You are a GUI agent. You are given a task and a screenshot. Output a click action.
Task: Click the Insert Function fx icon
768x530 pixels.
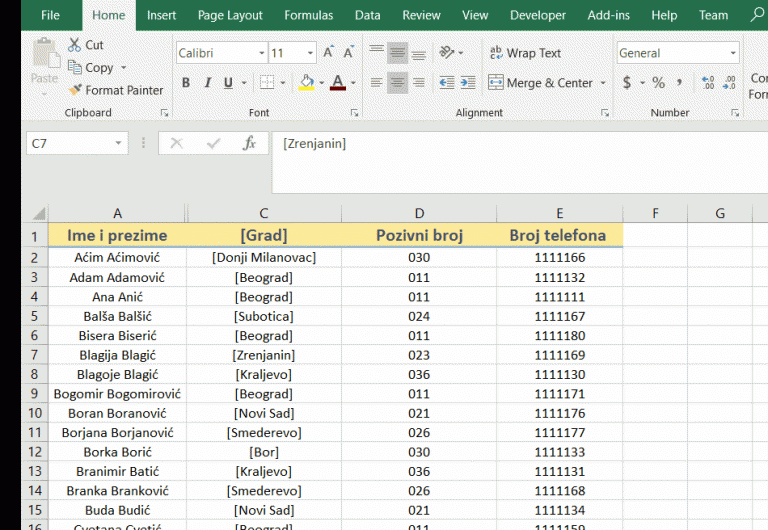point(249,143)
